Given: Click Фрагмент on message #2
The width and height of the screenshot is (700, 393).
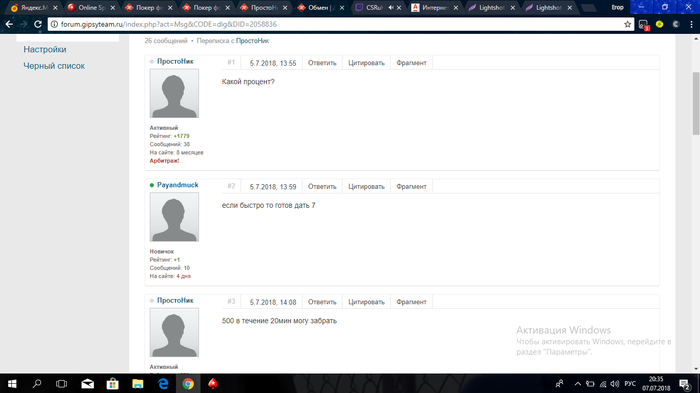Looking at the screenshot, I should pos(411,187).
